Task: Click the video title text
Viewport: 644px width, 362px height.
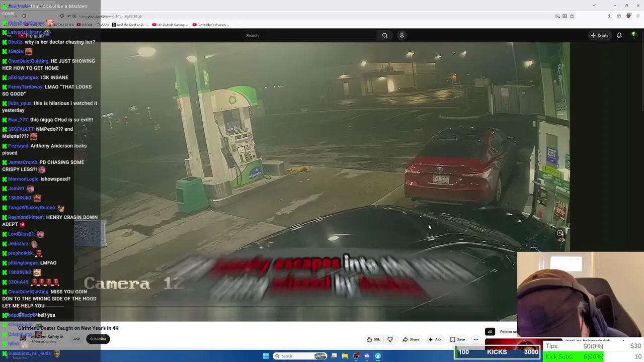Action: click(x=68, y=328)
